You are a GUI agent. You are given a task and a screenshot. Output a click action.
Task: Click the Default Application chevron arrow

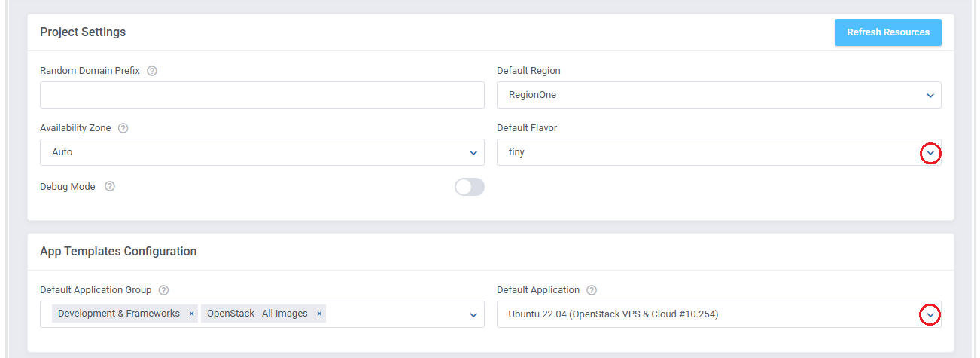pos(931,314)
